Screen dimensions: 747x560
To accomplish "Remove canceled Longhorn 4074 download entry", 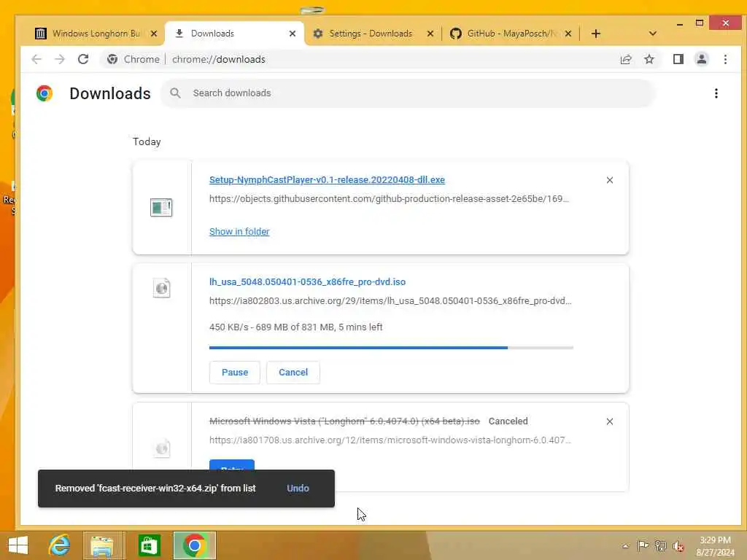I will tap(609, 421).
